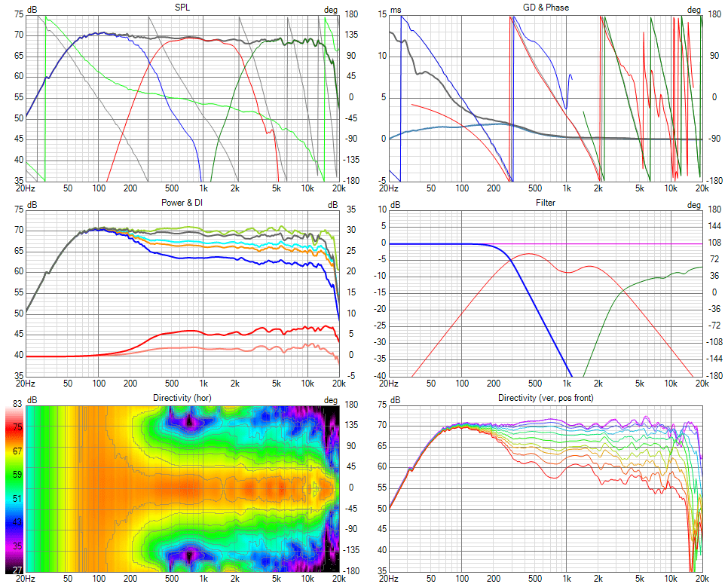Select the "-20" dB tick on the Filter chart
728x587 pixels.
[381, 309]
